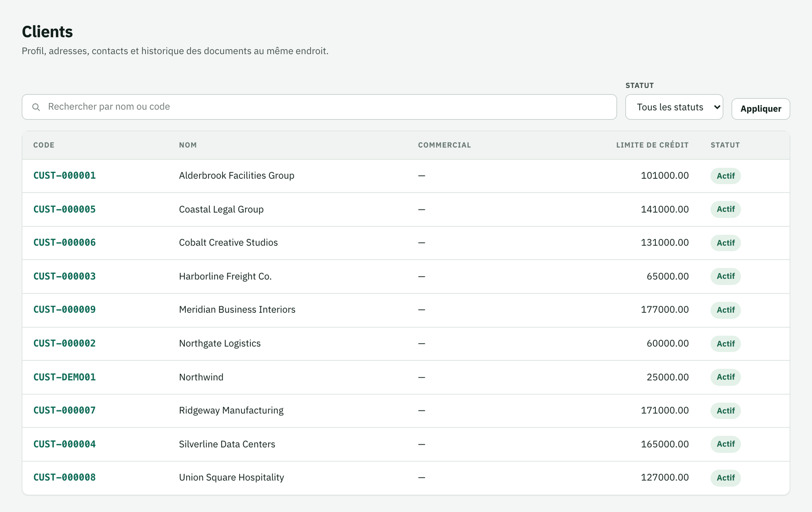The width and height of the screenshot is (812, 512).
Task: Open customer CUST-000006 link
Action: pos(65,243)
